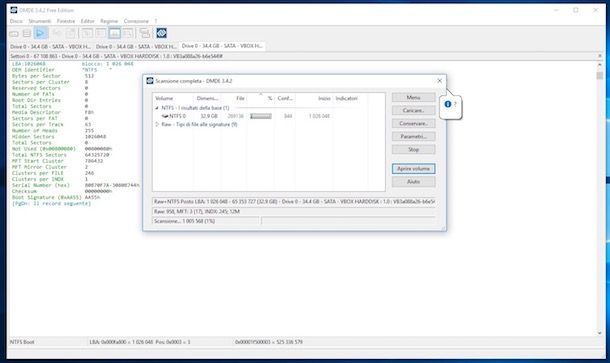
Task: Sort by the Conf... column header
Action: (x=285, y=98)
